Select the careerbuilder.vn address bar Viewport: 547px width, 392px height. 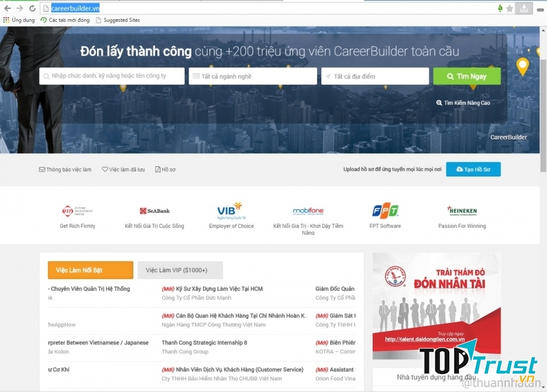(269, 8)
